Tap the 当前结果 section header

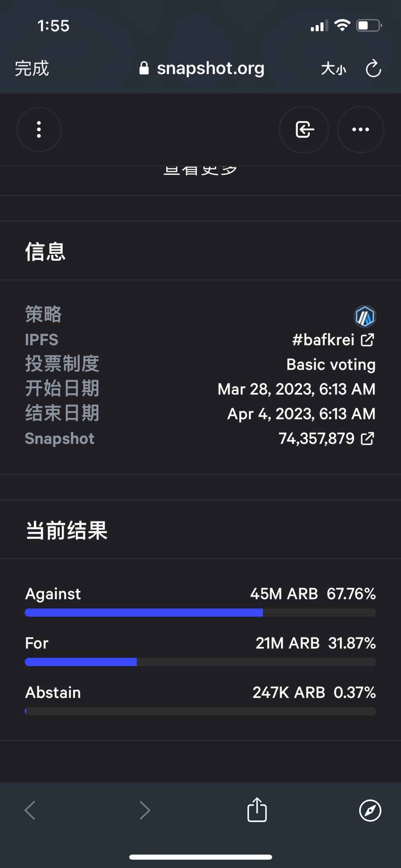coord(67,530)
